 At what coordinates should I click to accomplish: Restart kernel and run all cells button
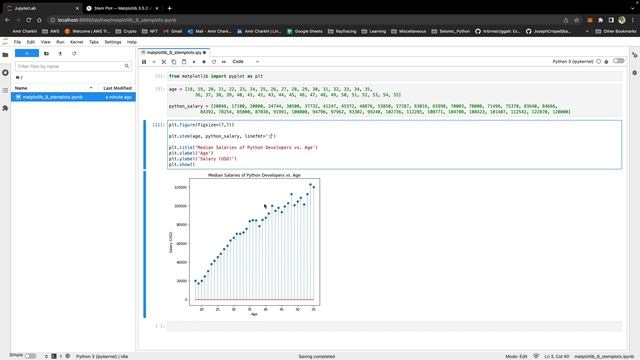coord(224,62)
